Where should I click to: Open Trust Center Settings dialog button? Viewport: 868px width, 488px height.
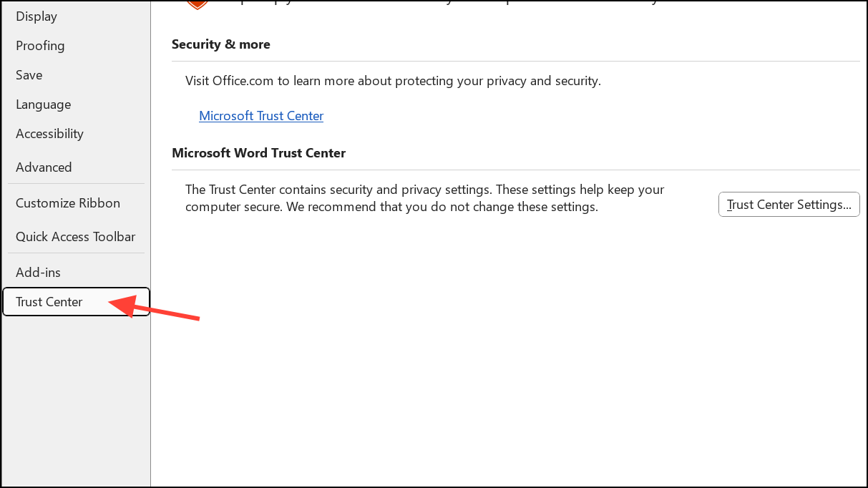point(789,204)
